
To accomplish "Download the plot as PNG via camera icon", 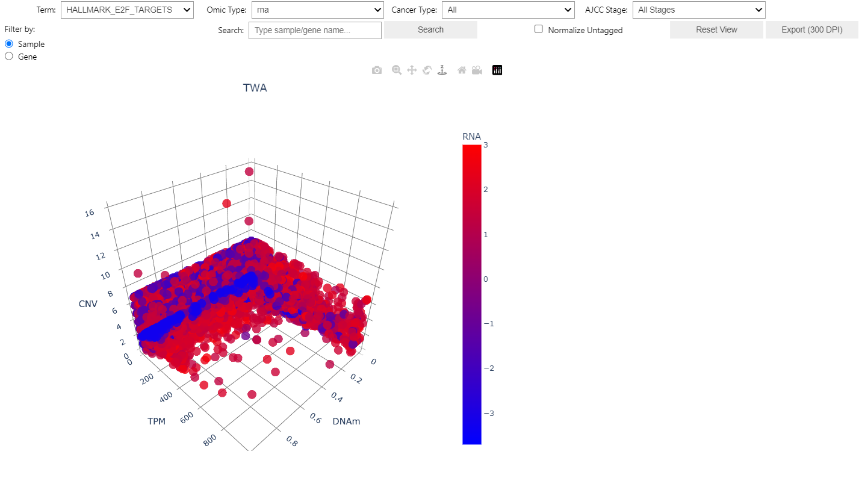I will (x=377, y=70).
